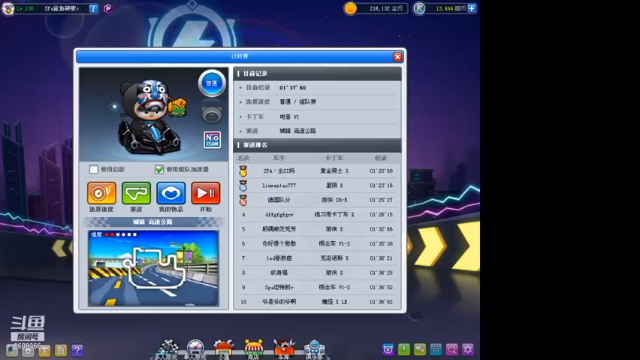The image size is (640, 360).
Task: Click the record time "01'36'25"
Action: tap(381, 273)
